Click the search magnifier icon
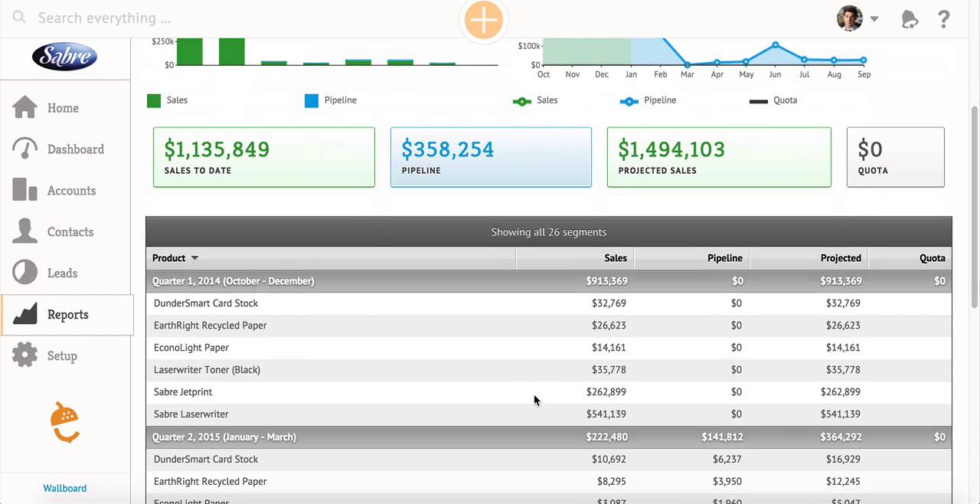980x504 pixels. [19, 18]
